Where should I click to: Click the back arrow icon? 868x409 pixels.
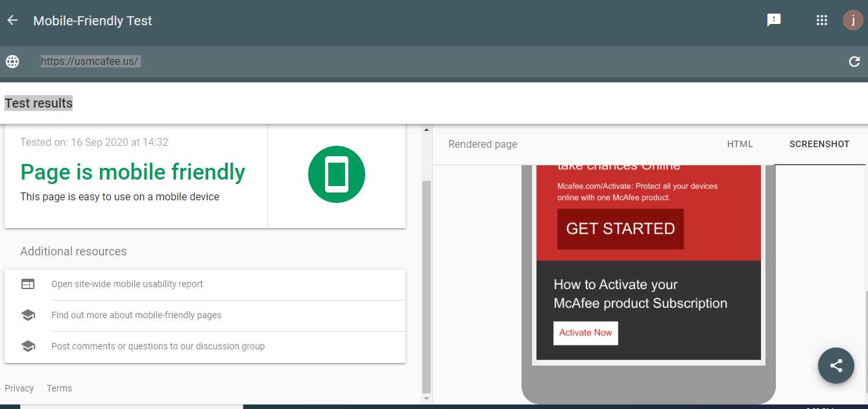(x=12, y=21)
